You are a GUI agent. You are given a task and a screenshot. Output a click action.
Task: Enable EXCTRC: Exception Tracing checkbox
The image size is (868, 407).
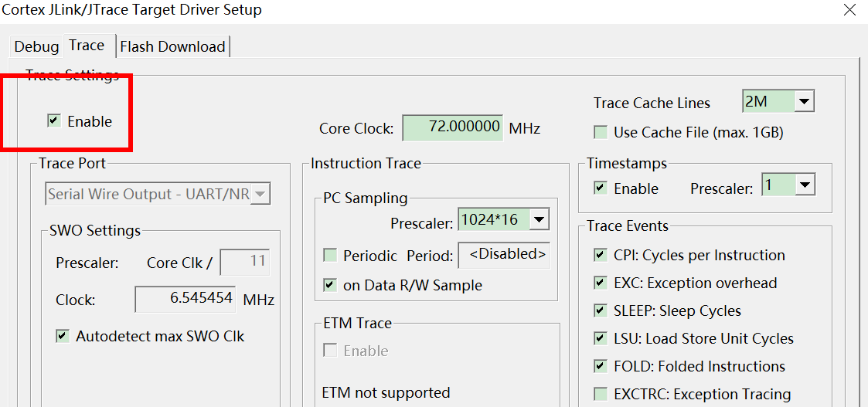(600, 395)
